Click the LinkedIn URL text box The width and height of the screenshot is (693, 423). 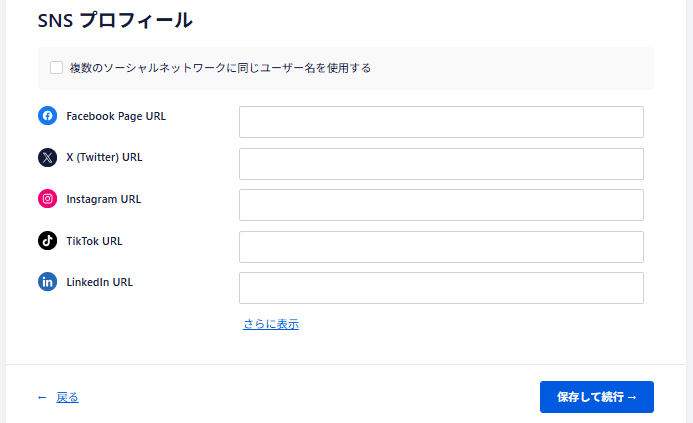[441, 288]
